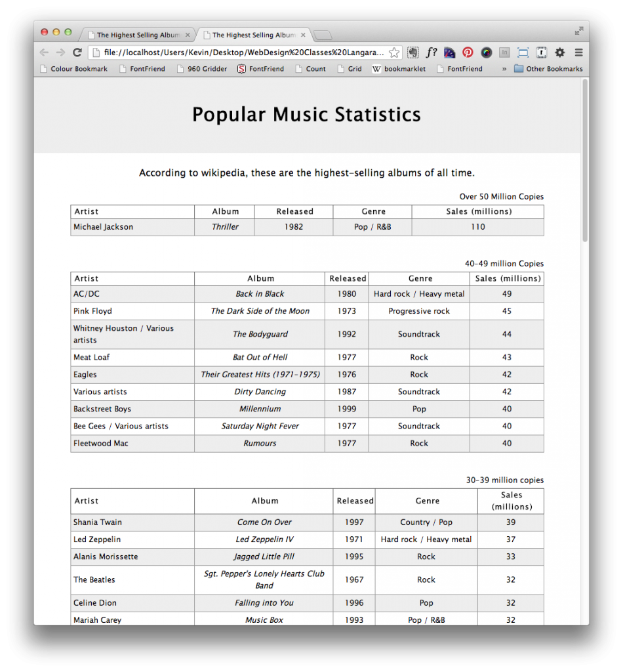The height and width of the screenshot is (672, 623).
Task: Click the Bat Out of Hell cell
Action: pos(260,358)
